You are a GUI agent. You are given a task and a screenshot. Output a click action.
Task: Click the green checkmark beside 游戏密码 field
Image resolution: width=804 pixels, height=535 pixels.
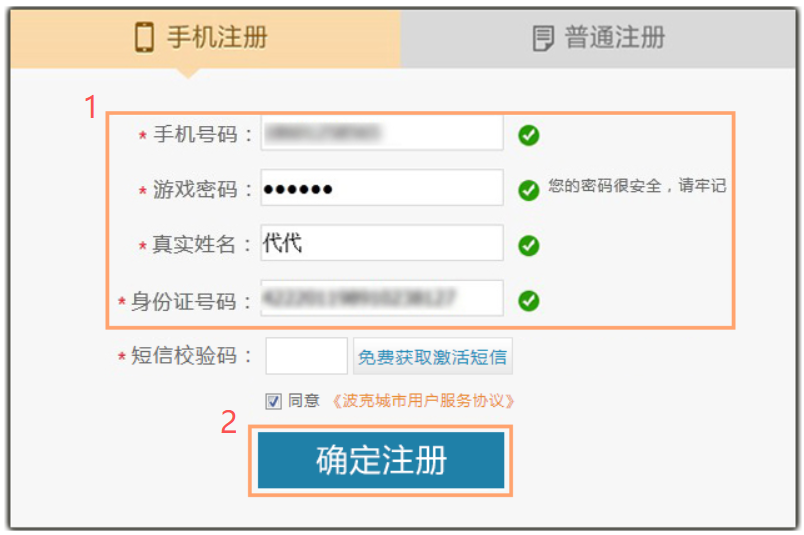point(529,190)
